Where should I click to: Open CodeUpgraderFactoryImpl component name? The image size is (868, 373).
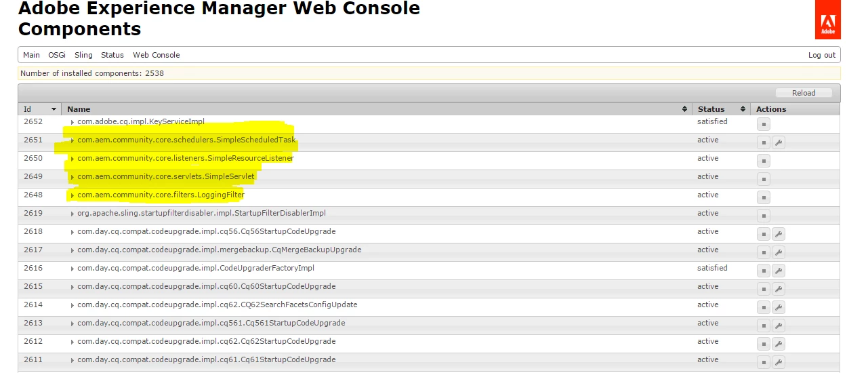[196, 269]
